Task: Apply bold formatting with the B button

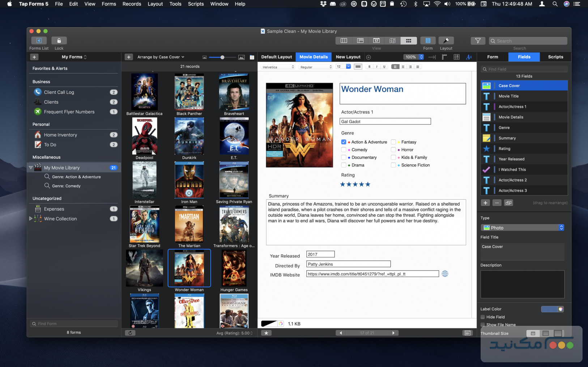Action: pyautogui.click(x=369, y=66)
